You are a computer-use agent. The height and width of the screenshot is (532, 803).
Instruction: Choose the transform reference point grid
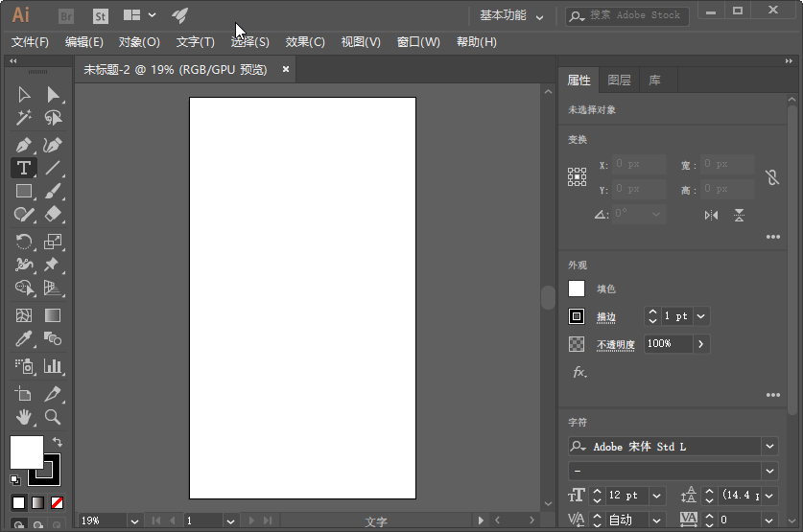[x=577, y=177]
